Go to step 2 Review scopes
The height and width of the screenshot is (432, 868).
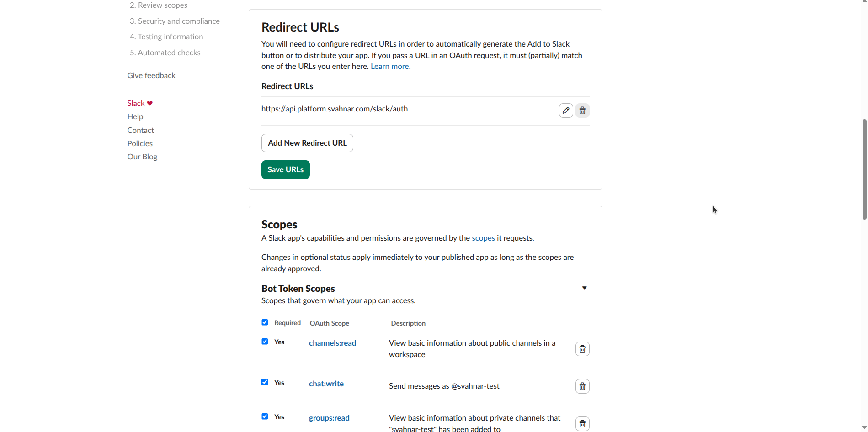click(159, 5)
